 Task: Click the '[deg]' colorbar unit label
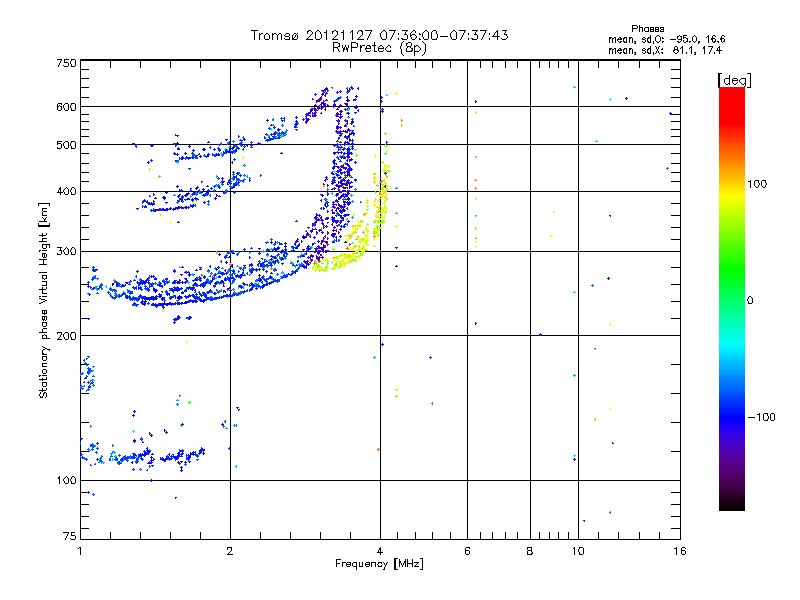click(x=734, y=80)
